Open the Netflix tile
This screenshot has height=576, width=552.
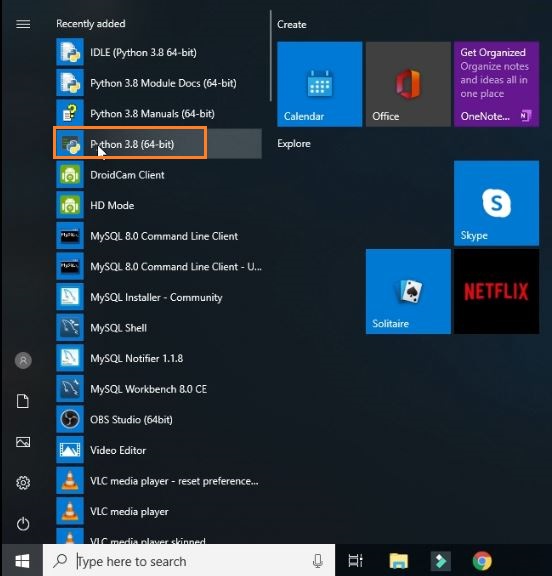coord(497,292)
